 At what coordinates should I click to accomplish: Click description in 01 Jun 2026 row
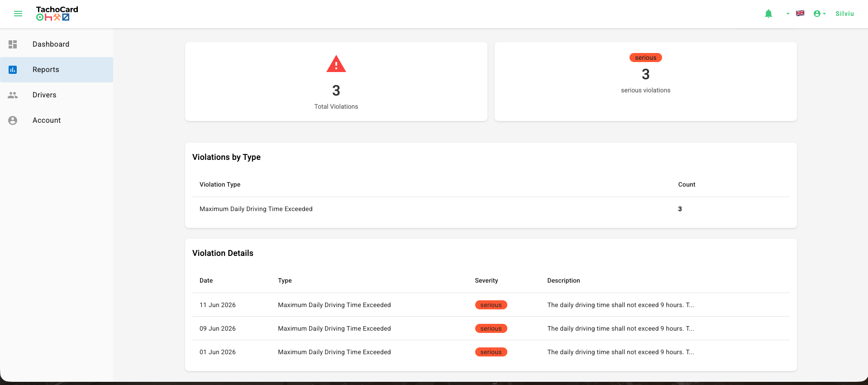point(620,352)
